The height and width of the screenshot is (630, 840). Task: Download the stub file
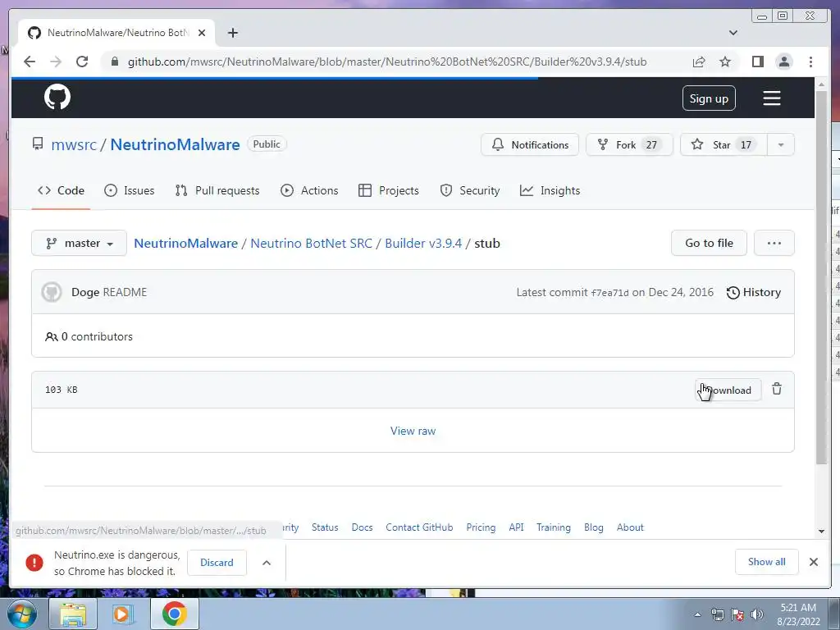tap(728, 390)
